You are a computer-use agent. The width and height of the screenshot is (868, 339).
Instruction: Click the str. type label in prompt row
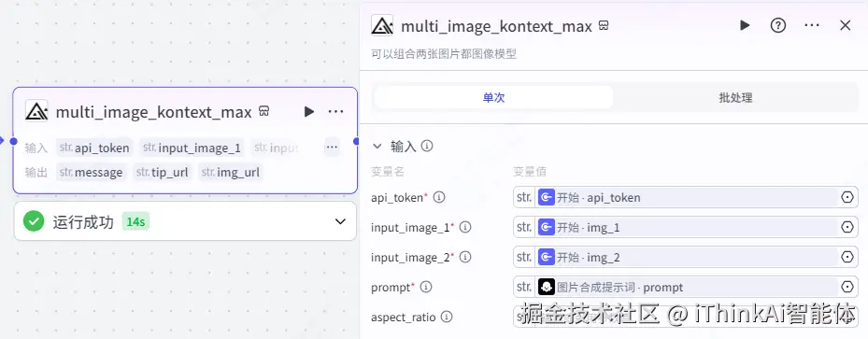[523, 287]
